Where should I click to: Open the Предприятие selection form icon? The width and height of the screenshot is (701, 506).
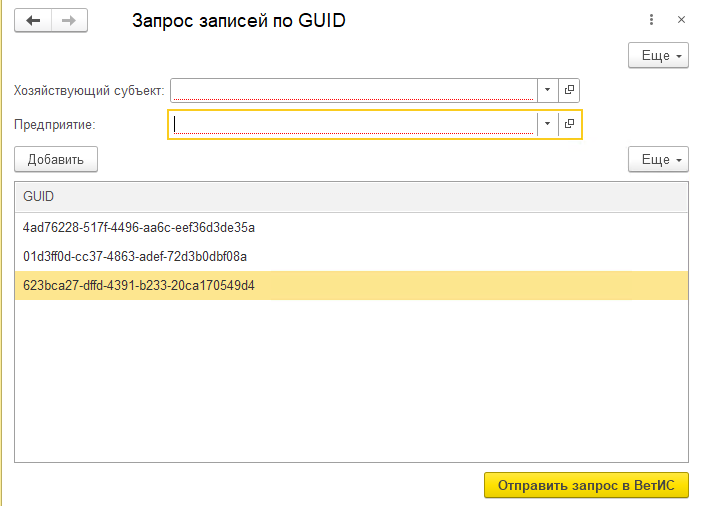pyautogui.click(x=570, y=124)
